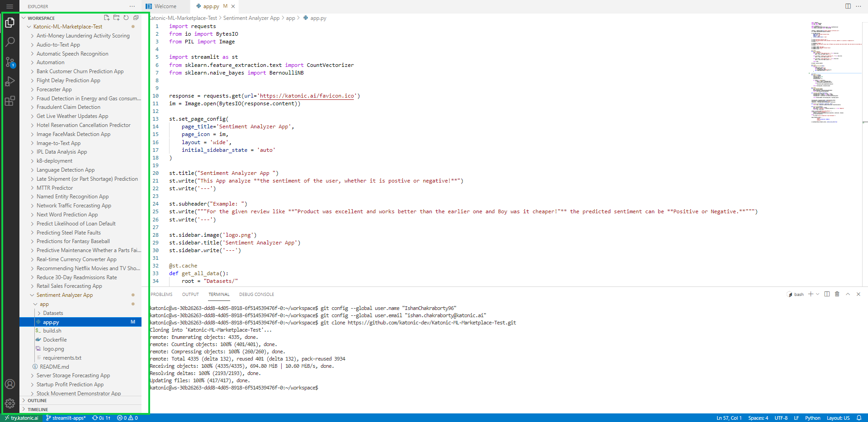Click the streamlit-apps branch in status bar
This screenshot has height=422, width=868.
pyautogui.click(x=66, y=418)
